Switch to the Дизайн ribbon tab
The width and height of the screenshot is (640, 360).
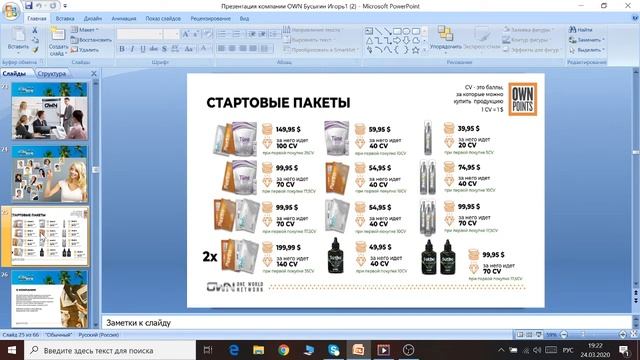click(93, 19)
